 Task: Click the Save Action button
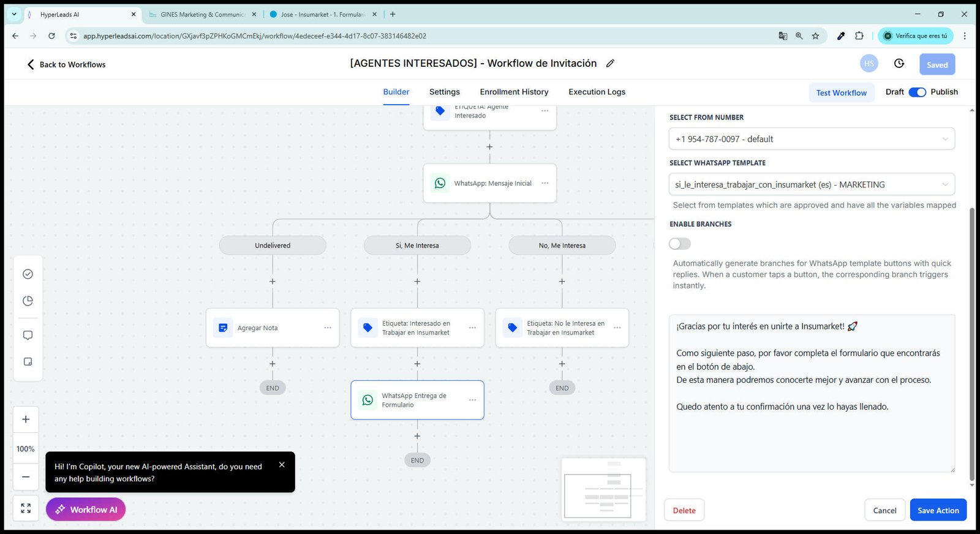point(938,510)
